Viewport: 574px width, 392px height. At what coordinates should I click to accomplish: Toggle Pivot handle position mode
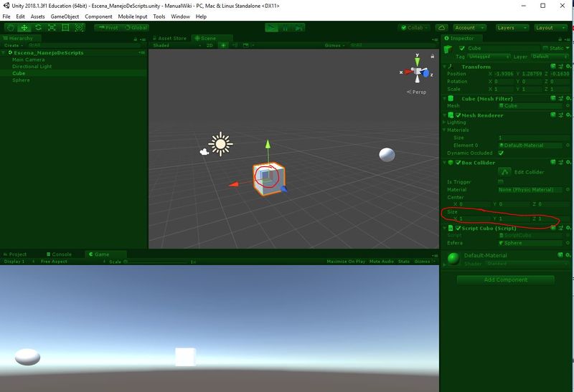coord(108,28)
